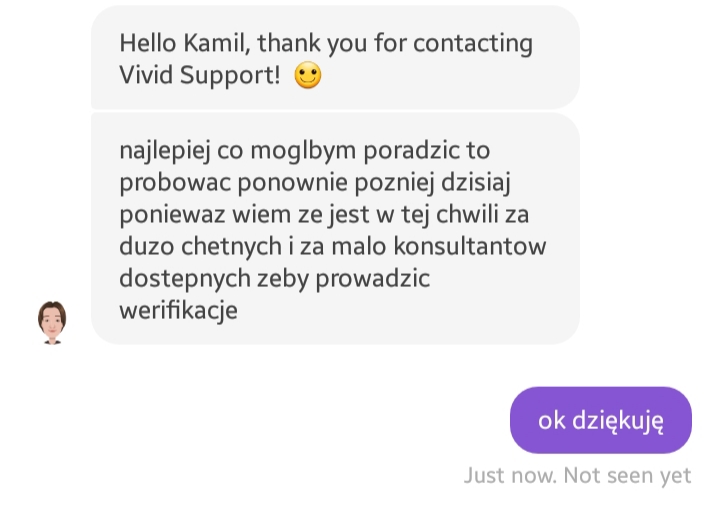Viewport: 720px width, 511px height.
Task: Click the words 'Vivid Support!'
Action: tap(200, 75)
